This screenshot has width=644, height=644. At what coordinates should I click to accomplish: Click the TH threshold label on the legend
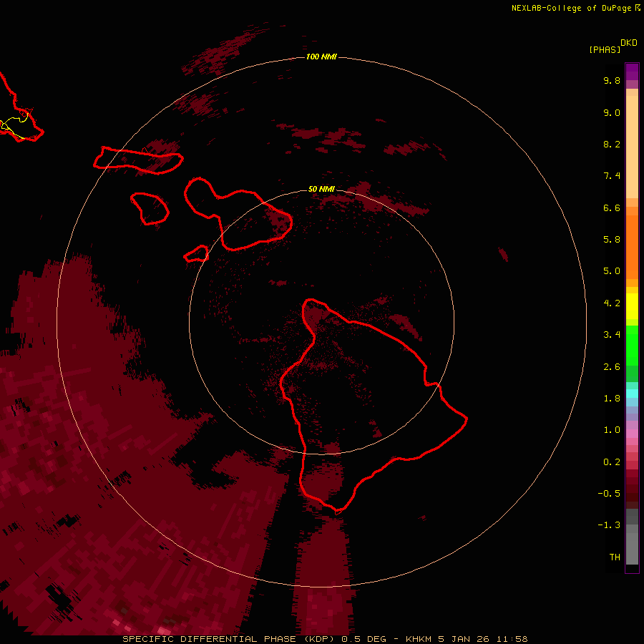(x=615, y=557)
